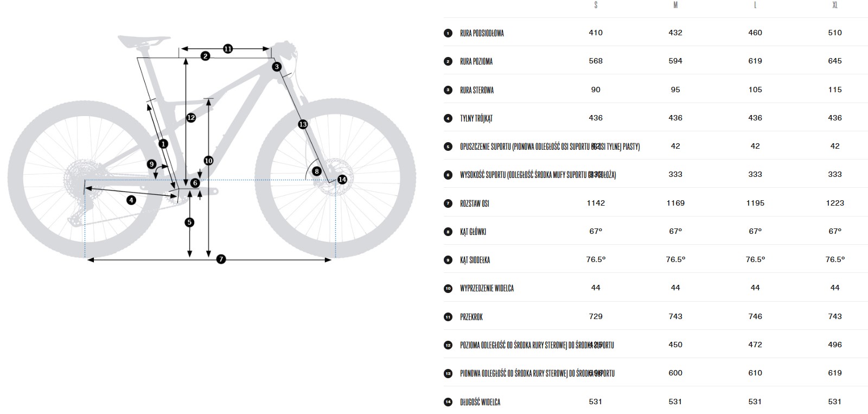Viewport: 868px width, 414px height.
Task: Click the ROZSTAW OSI row label
Action: point(475,203)
